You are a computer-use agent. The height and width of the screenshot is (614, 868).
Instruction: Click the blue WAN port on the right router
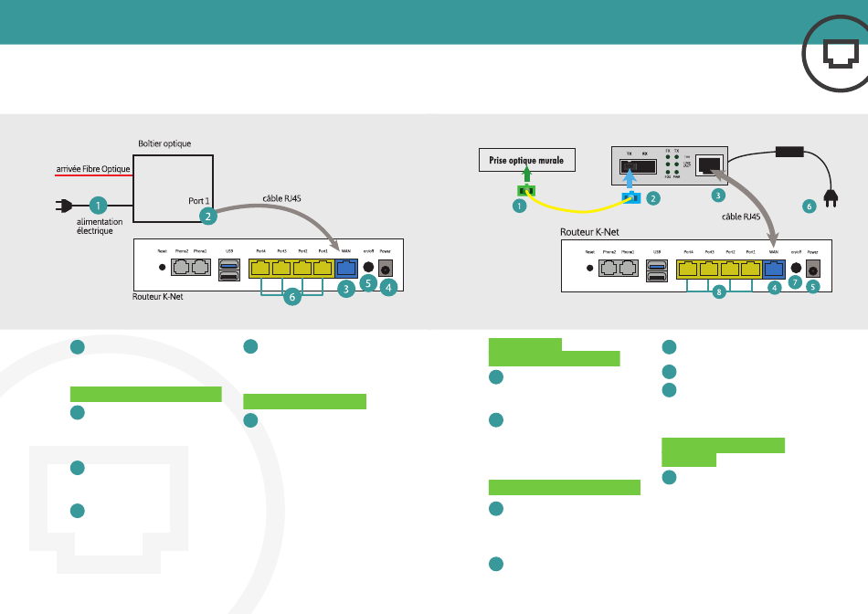click(774, 270)
